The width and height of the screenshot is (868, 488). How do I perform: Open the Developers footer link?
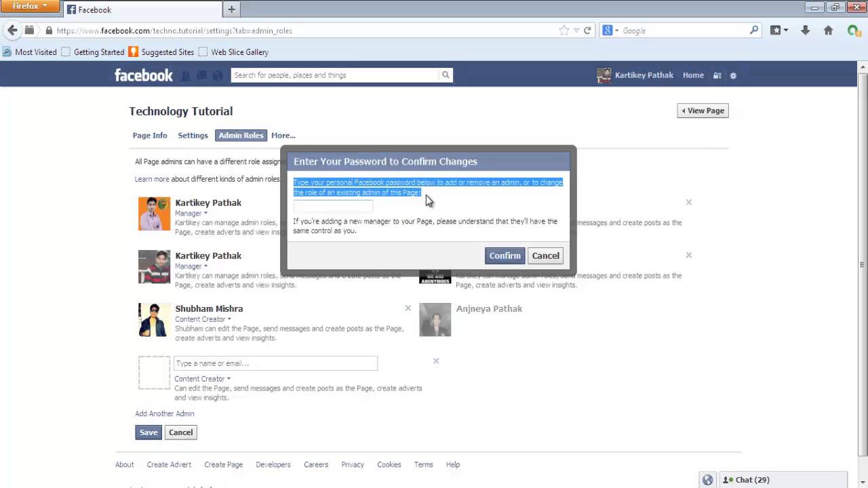coord(273,464)
